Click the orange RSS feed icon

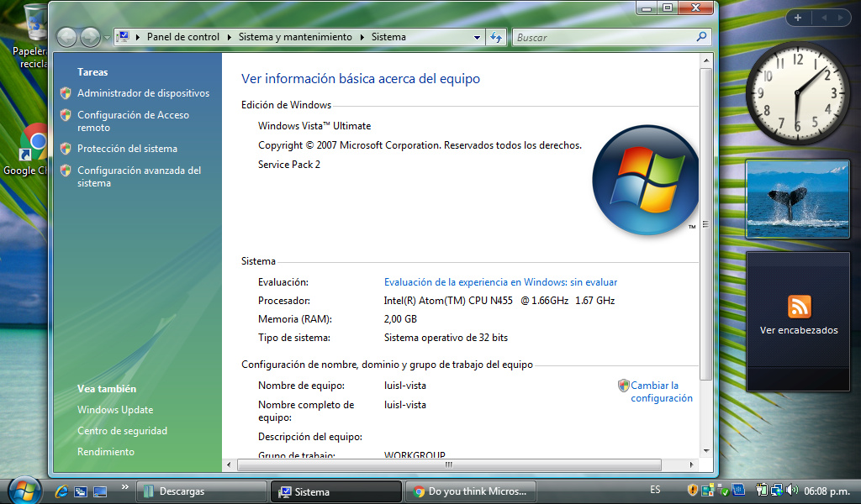point(799,307)
